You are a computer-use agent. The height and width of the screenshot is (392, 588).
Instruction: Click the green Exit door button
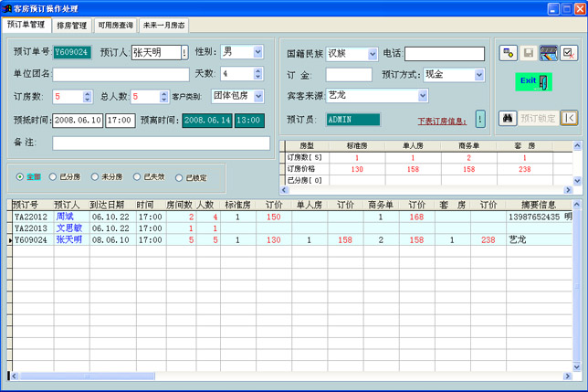534,81
